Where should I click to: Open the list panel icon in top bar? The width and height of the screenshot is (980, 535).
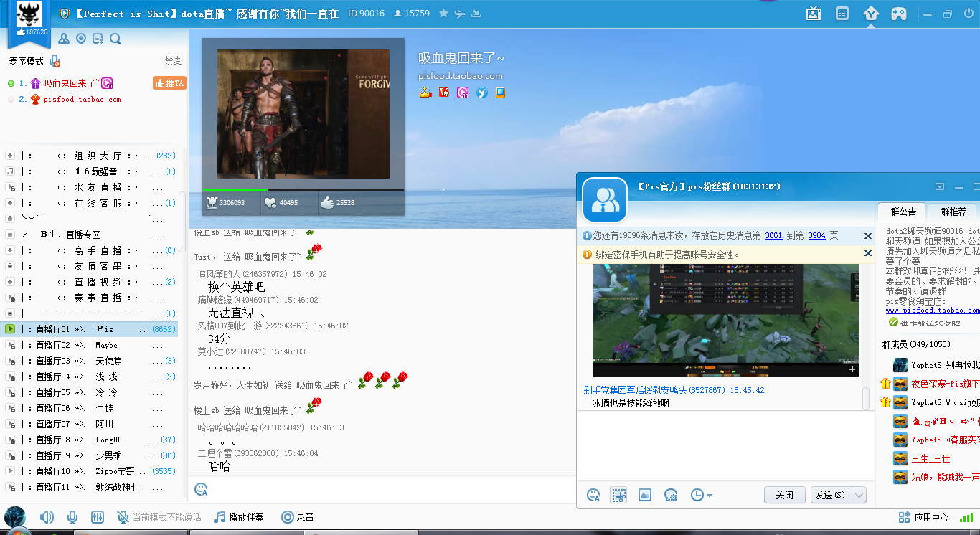(x=843, y=14)
